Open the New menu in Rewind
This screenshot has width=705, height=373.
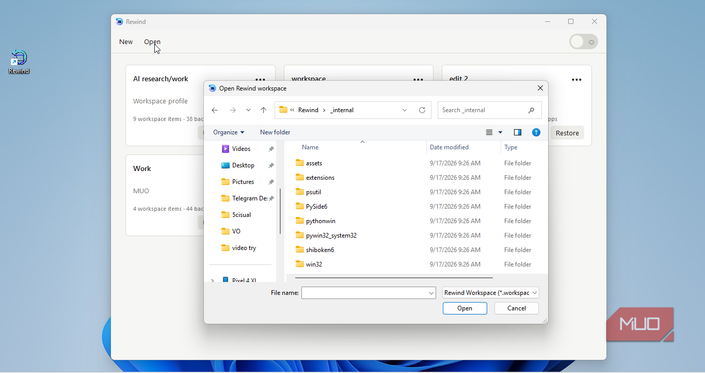point(126,42)
